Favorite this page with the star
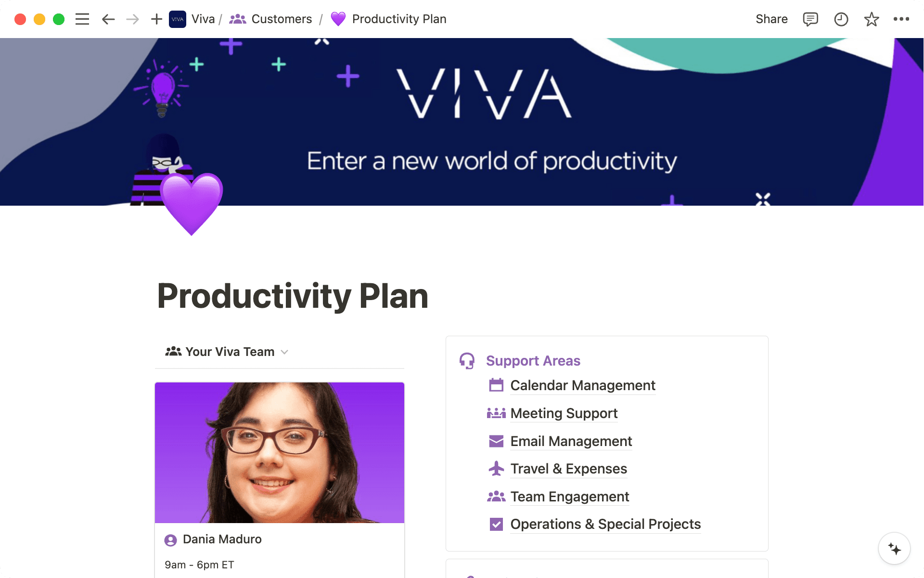This screenshot has height=578, width=924. 871,19
